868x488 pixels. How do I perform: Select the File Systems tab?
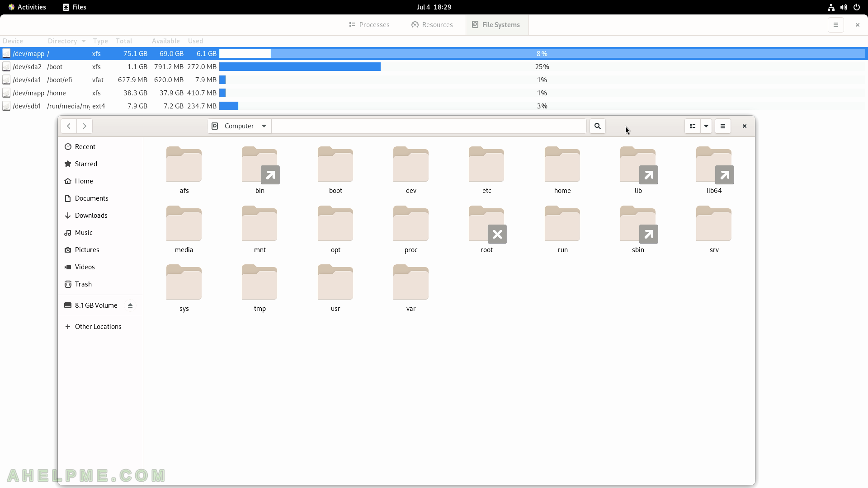tap(496, 25)
